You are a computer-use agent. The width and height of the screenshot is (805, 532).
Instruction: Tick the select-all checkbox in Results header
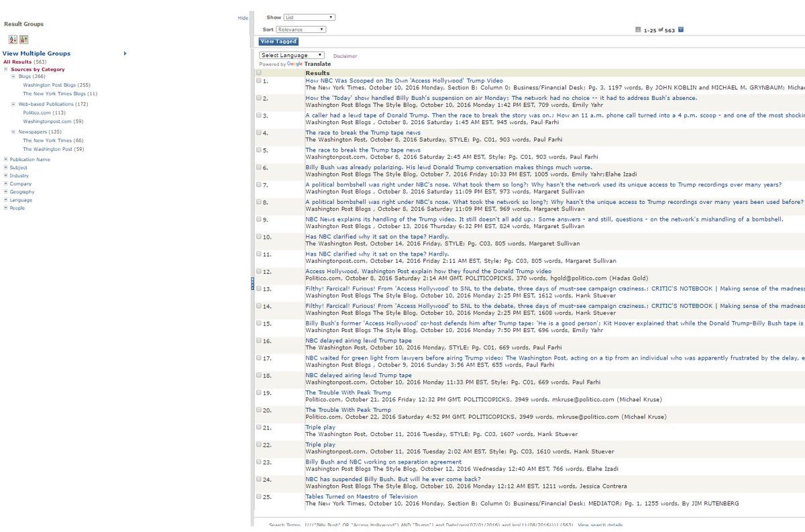pyautogui.click(x=259, y=72)
